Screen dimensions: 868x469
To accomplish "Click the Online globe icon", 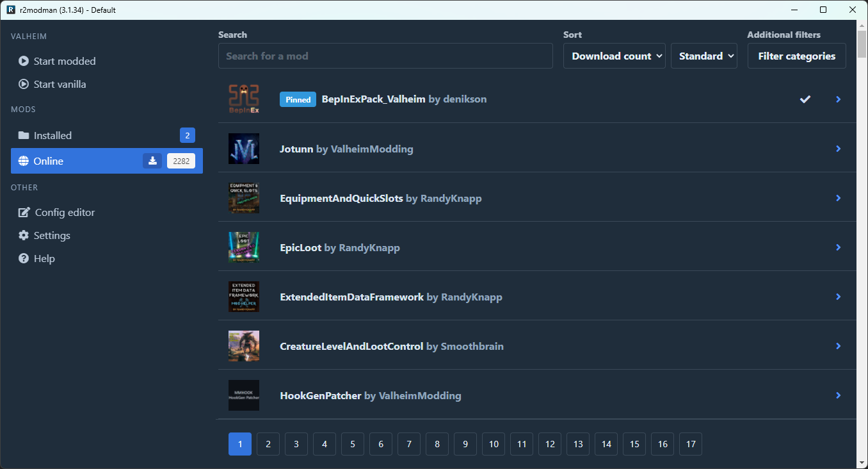I will click(x=24, y=161).
